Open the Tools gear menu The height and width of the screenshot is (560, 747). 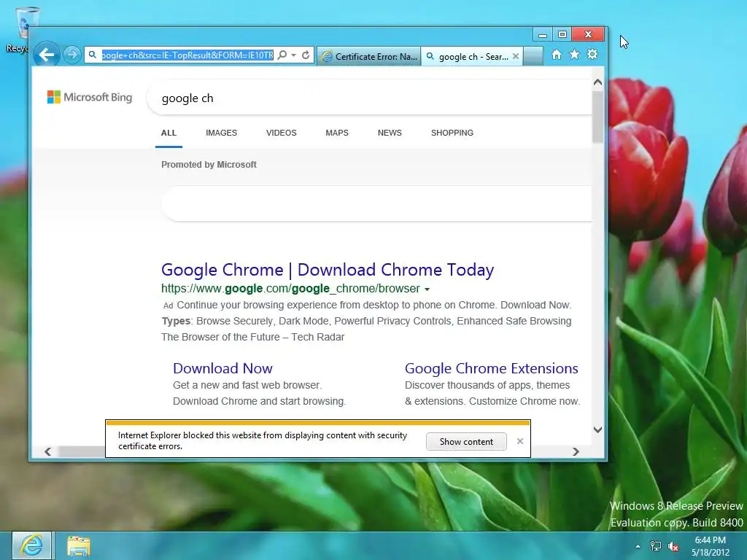click(x=592, y=54)
